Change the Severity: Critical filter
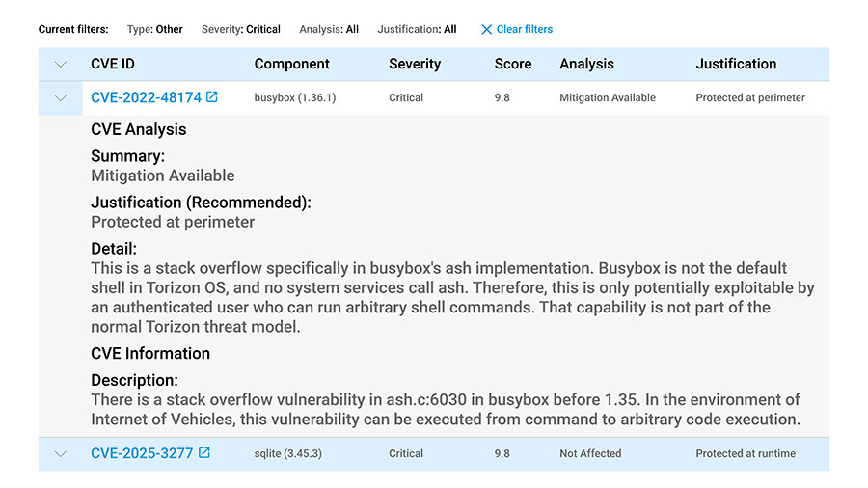This screenshot has width=868, height=488. tap(240, 29)
